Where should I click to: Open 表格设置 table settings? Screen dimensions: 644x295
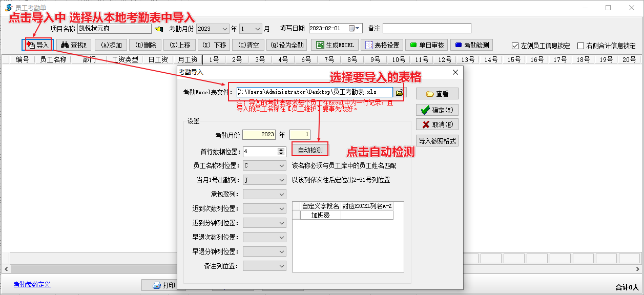point(382,45)
